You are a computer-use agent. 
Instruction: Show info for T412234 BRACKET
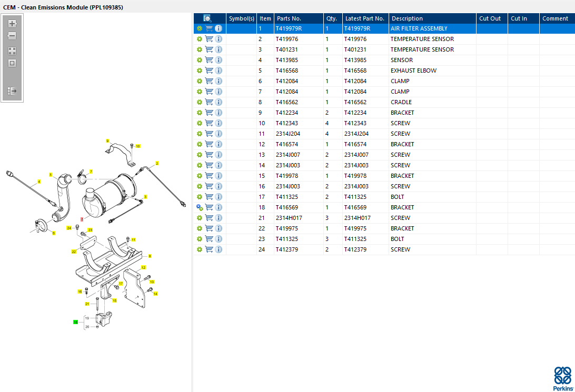pos(219,113)
